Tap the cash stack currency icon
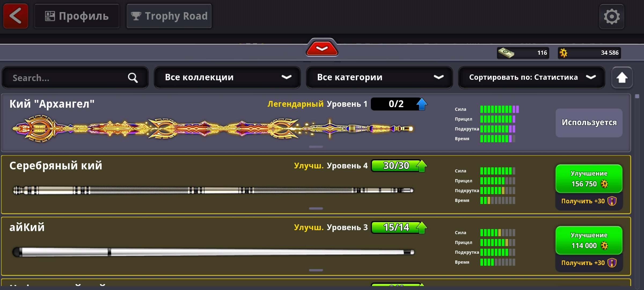This screenshot has height=290, width=644. 506,53
